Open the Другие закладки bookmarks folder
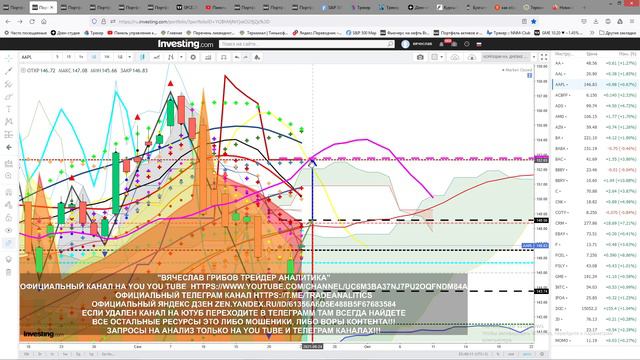 click(618, 33)
